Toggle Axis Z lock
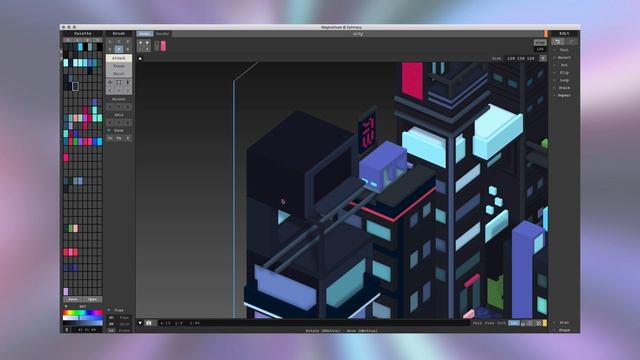This screenshot has width=640, height=360. tap(127, 122)
